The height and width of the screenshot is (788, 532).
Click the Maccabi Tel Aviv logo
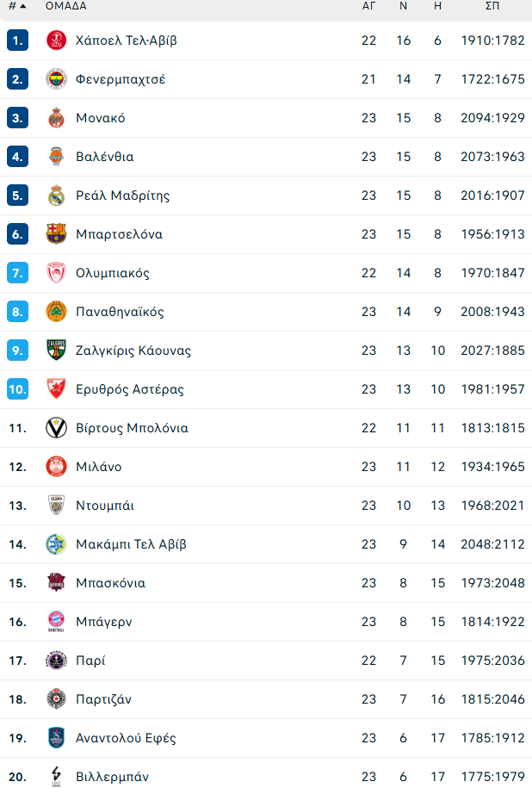point(56,544)
